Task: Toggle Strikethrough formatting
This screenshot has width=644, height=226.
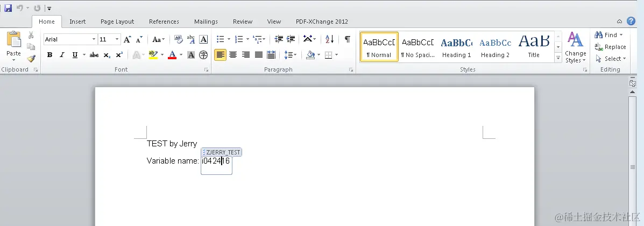Action: click(x=94, y=55)
